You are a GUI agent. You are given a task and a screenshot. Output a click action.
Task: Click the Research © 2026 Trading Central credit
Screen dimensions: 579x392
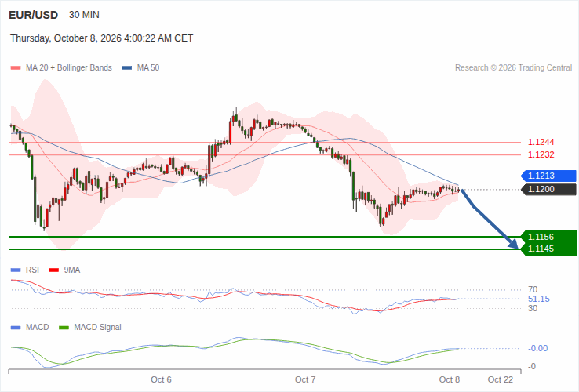[513, 68]
